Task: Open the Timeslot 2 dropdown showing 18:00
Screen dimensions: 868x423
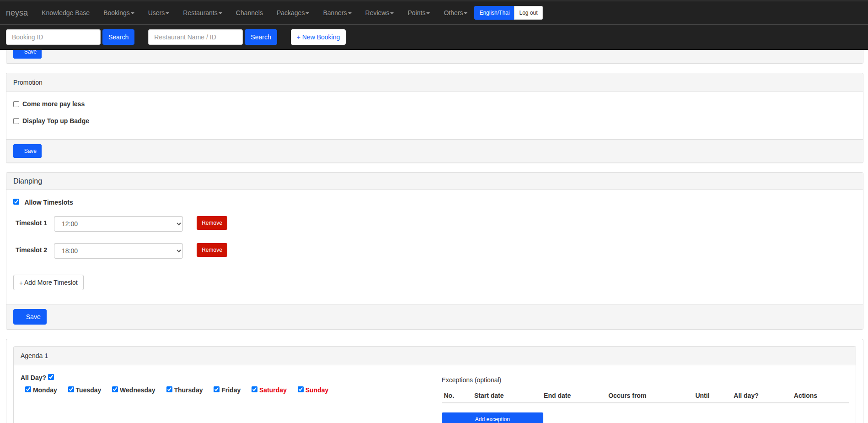Action: [x=118, y=251]
